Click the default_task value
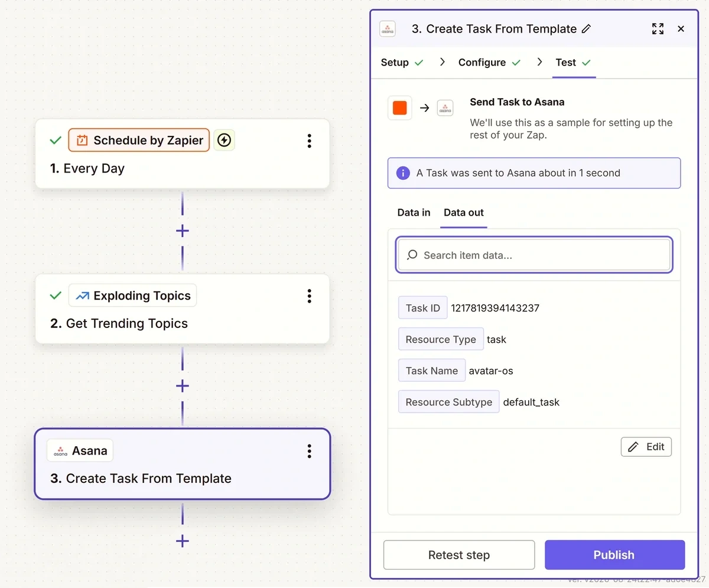Image resolution: width=709 pixels, height=588 pixels. point(531,402)
